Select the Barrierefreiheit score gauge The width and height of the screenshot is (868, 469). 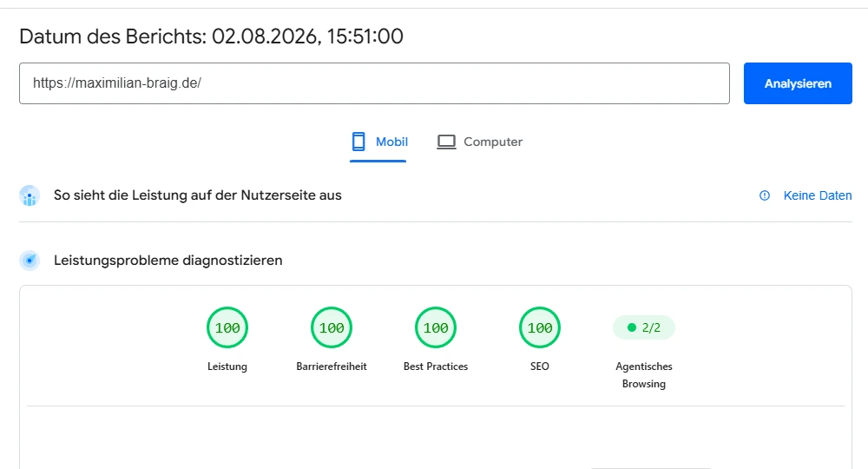pos(332,327)
